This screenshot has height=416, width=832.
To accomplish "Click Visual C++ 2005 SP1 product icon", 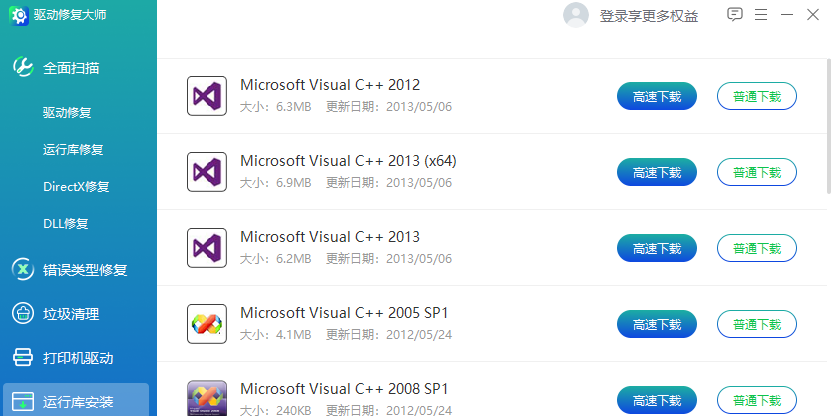I will 207,324.
